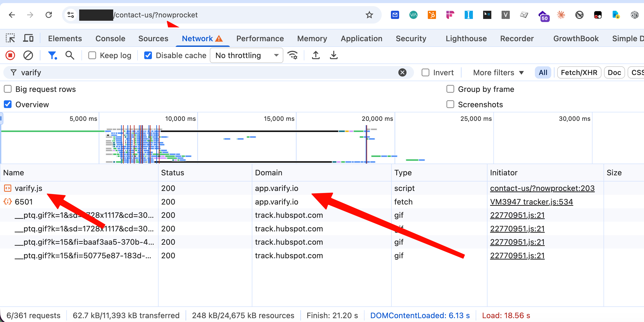
Task: Click the browser back arrow
Action: (x=12, y=15)
